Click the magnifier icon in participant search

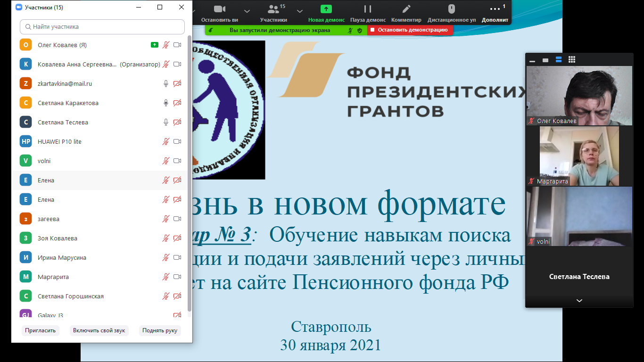pyautogui.click(x=28, y=27)
